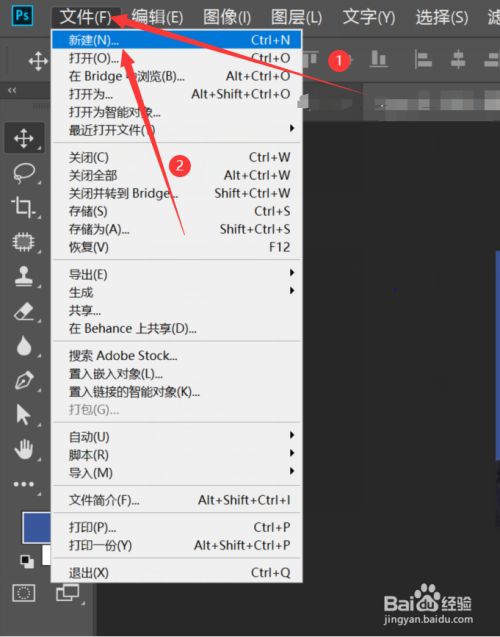Viewport: 500px width, 637px height.
Task: Choose 新建(N)... menu item
Action: pyautogui.click(x=177, y=40)
